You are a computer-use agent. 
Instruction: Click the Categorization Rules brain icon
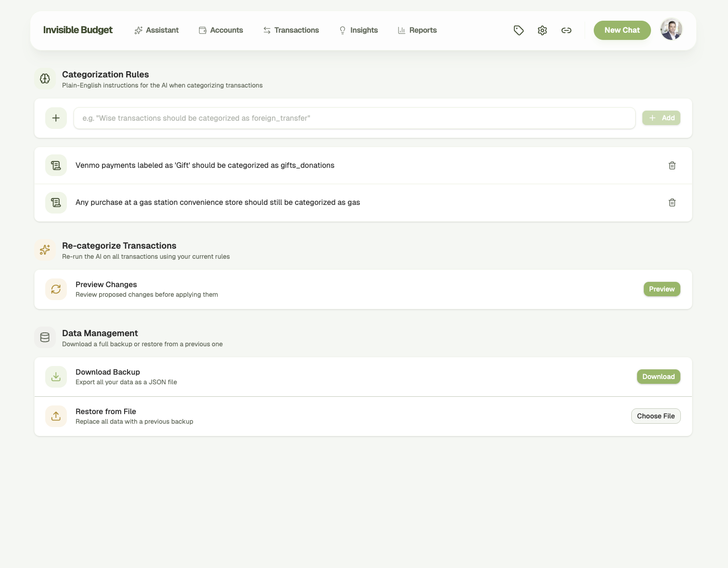point(45,78)
